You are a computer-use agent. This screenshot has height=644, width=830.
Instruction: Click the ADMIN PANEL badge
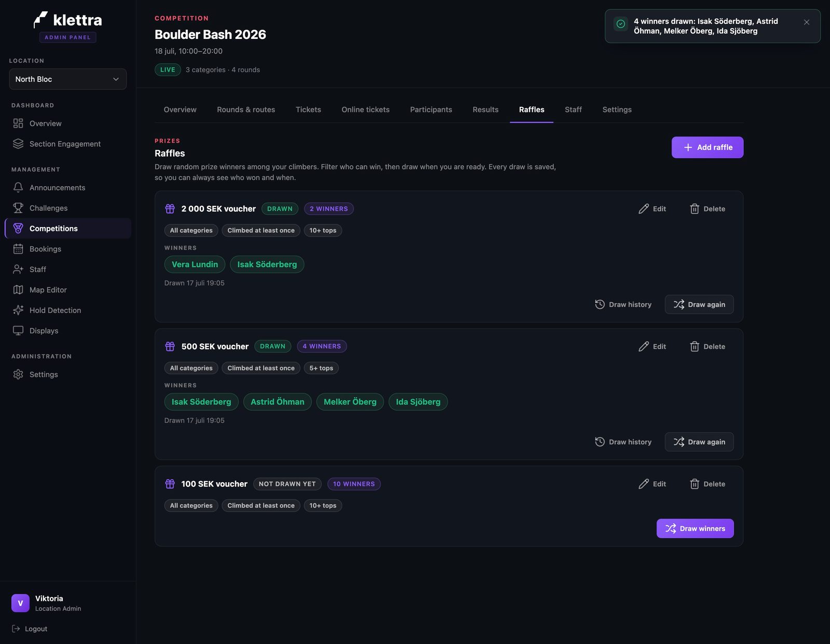click(x=67, y=37)
